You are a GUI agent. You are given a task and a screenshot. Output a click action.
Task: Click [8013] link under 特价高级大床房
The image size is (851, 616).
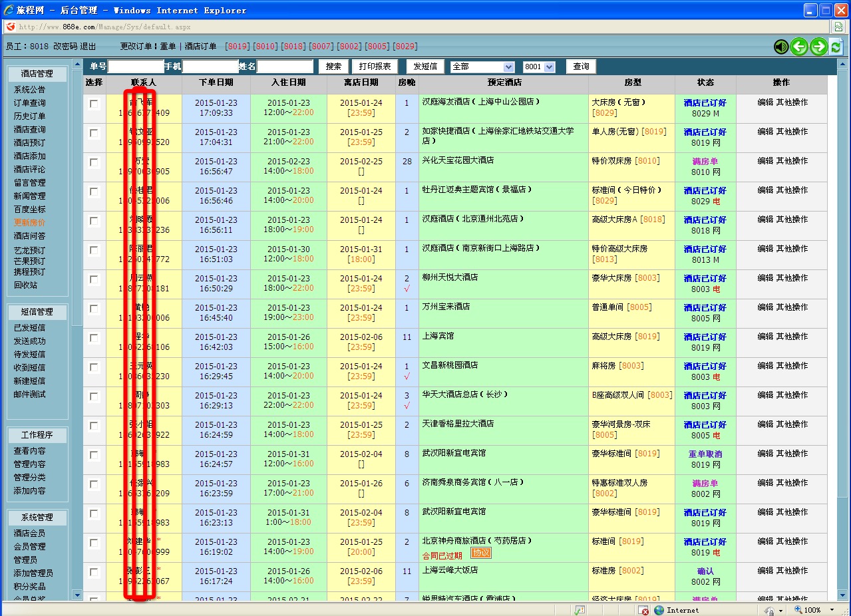(x=605, y=259)
